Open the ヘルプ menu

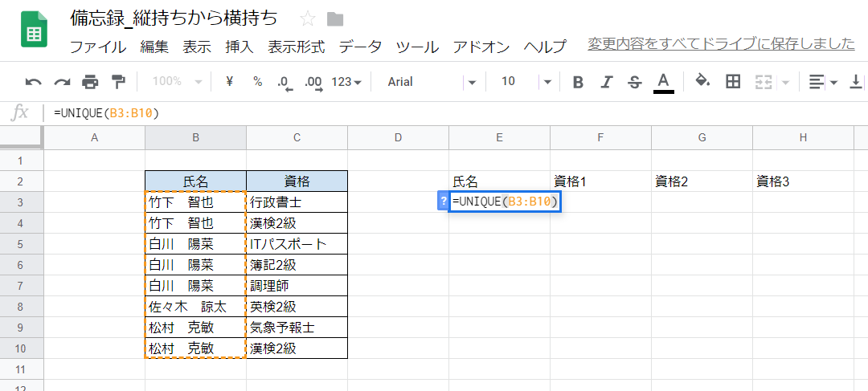pyautogui.click(x=545, y=47)
